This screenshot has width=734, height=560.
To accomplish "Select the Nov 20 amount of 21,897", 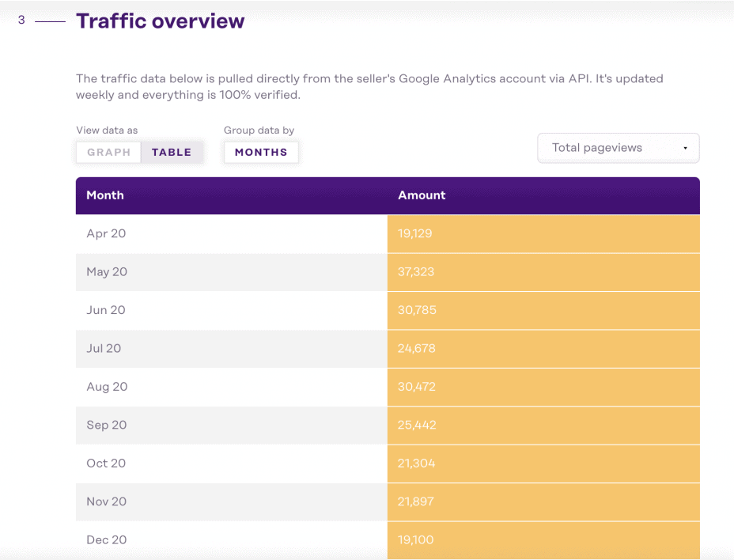I will point(416,501).
